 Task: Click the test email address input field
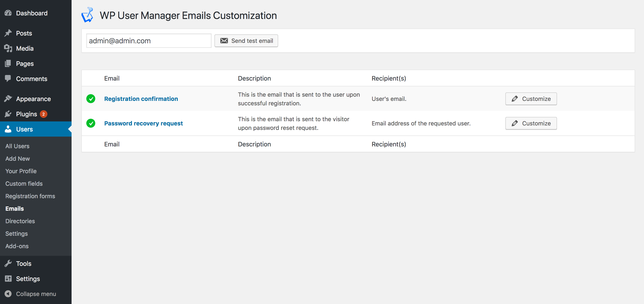pyautogui.click(x=148, y=40)
